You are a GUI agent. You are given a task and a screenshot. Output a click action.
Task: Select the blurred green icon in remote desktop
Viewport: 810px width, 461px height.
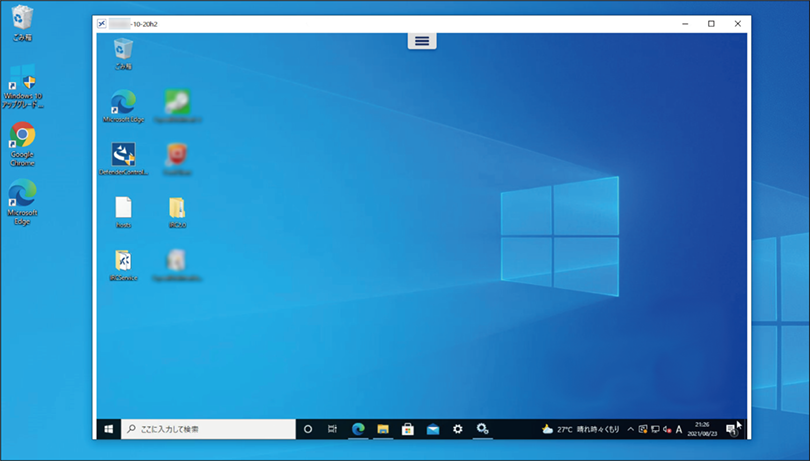pos(177,106)
